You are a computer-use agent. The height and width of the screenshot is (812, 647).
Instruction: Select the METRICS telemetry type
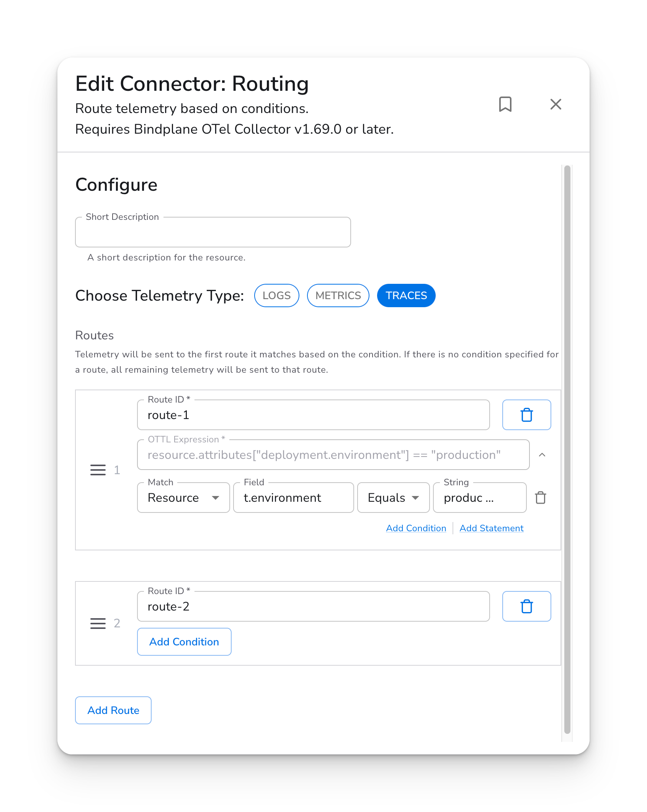tap(338, 296)
